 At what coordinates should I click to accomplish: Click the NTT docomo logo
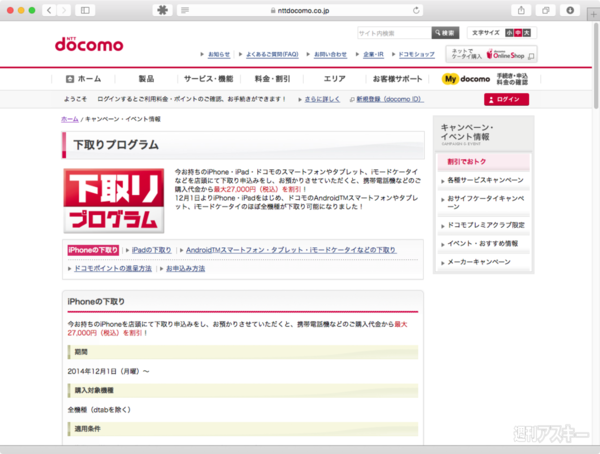[89, 44]
